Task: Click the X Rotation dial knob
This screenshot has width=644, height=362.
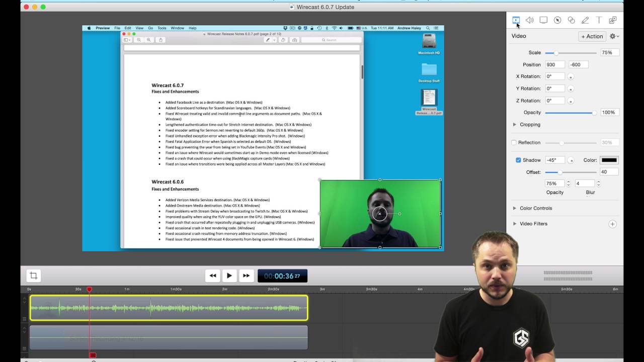Action: tap(571, 77)
